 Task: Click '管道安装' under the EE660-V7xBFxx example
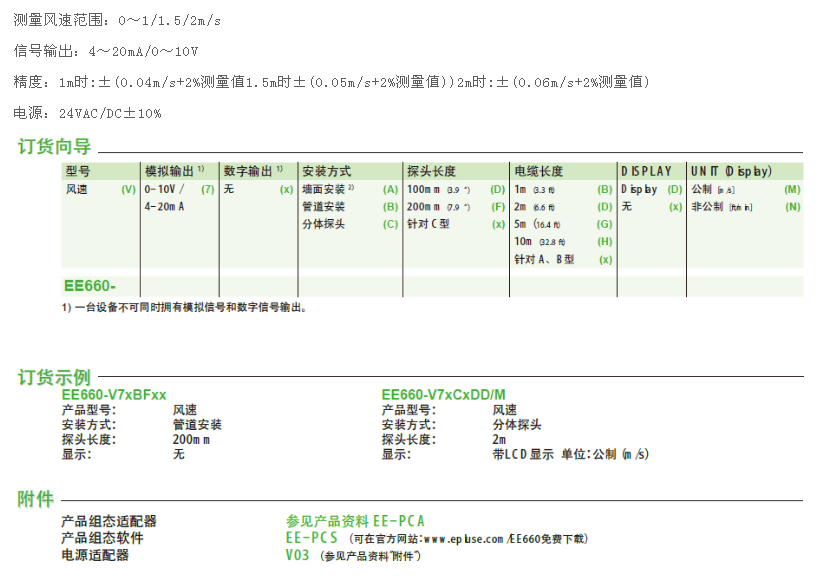[x=197, y=425]
